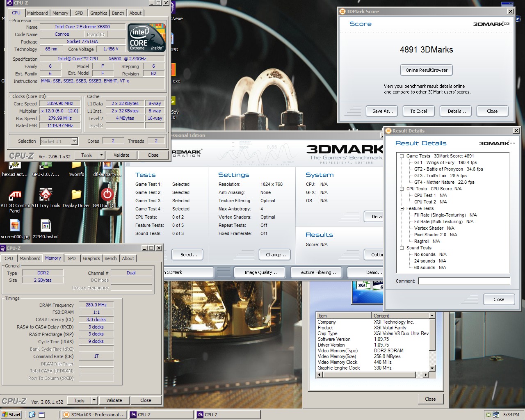Switch to Memory tab in top CPU-Z window
The height and width of the screenshot is (420, 525).
[60, 13]
